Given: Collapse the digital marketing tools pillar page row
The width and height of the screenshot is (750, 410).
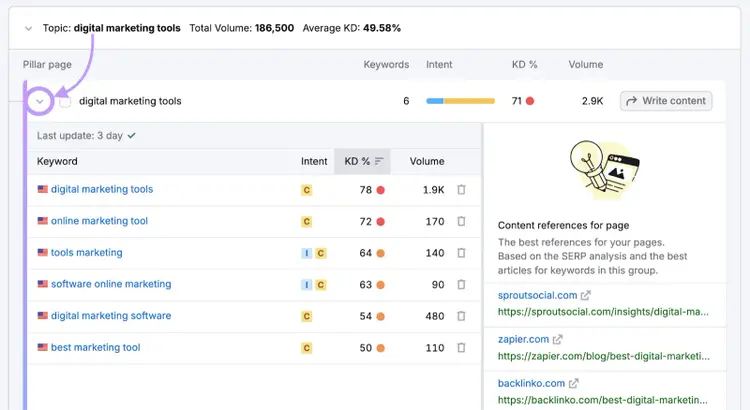Looking at the screenshot, I should pos(40,101).
